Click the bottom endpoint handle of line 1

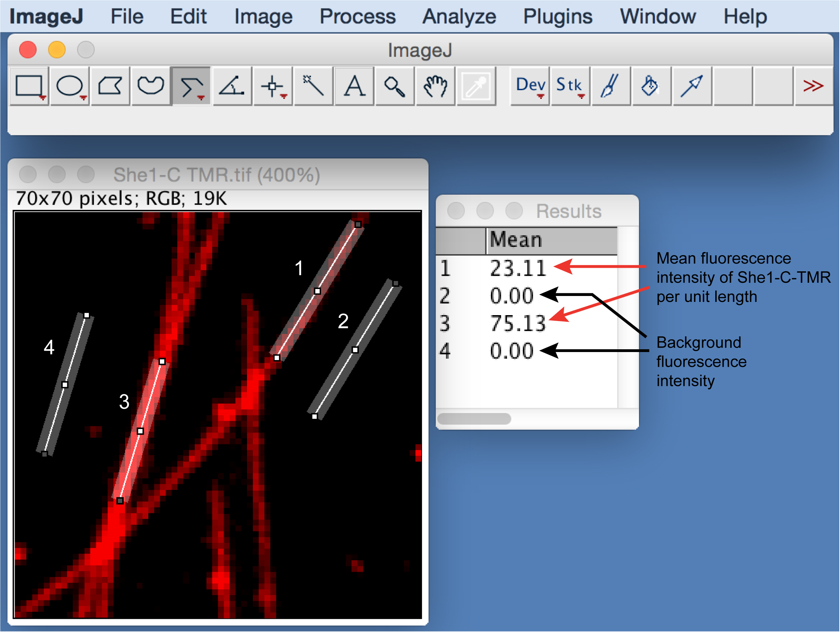[277, 358]
